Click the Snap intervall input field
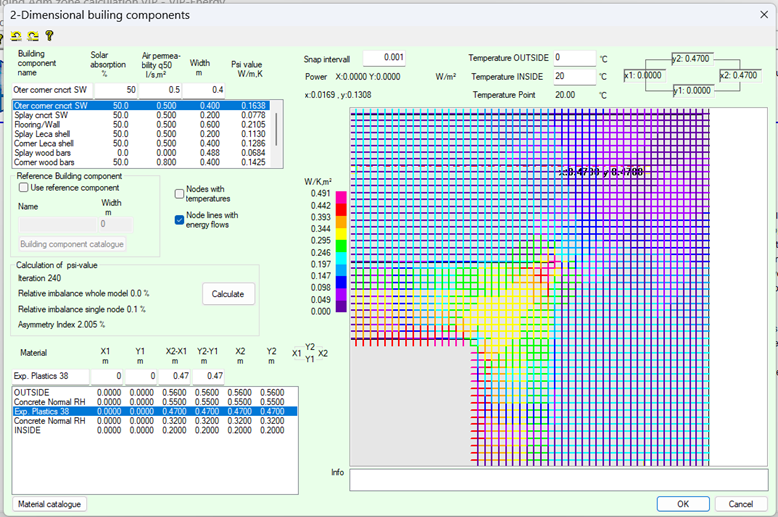 pyautogui.click(x=383, y=58)
